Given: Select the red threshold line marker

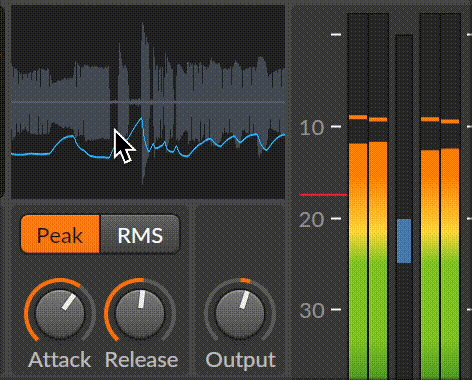Looking at the screenshot, I should (x=324, y=195).
